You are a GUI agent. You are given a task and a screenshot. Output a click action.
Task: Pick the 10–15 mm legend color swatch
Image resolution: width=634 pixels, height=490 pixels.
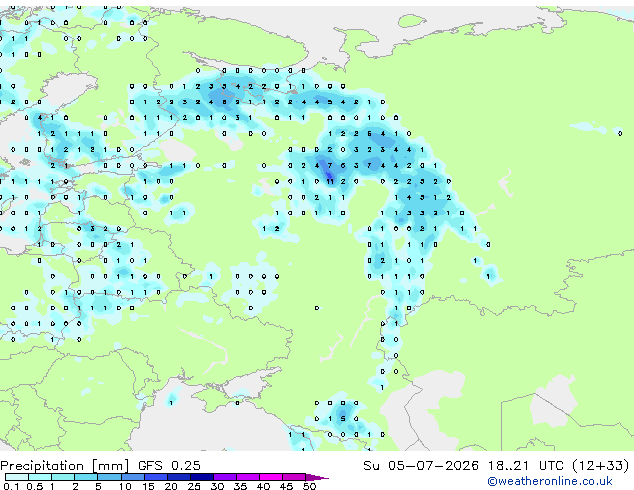pos(133,477)
